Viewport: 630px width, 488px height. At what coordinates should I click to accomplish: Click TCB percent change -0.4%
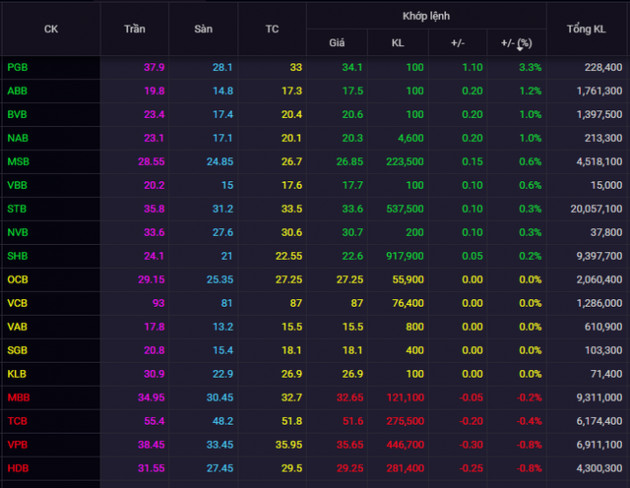point(529,421)
